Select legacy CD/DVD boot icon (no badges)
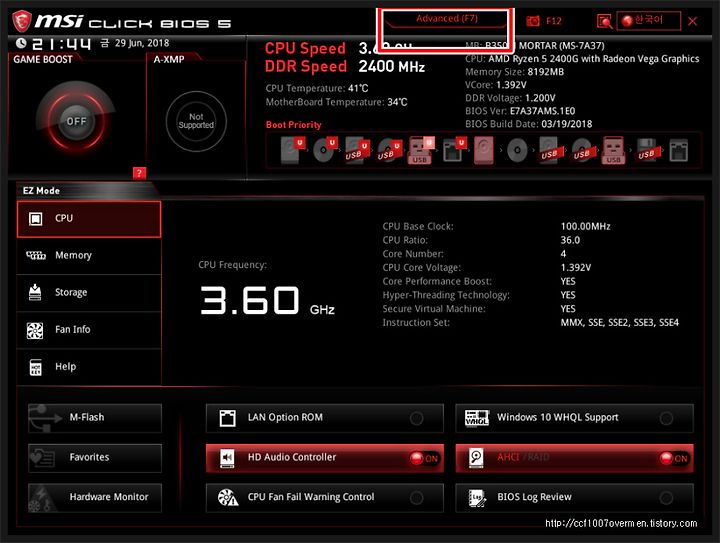This screenshot has height=543, width=720. pyautogui.click(x=517, y=150)
